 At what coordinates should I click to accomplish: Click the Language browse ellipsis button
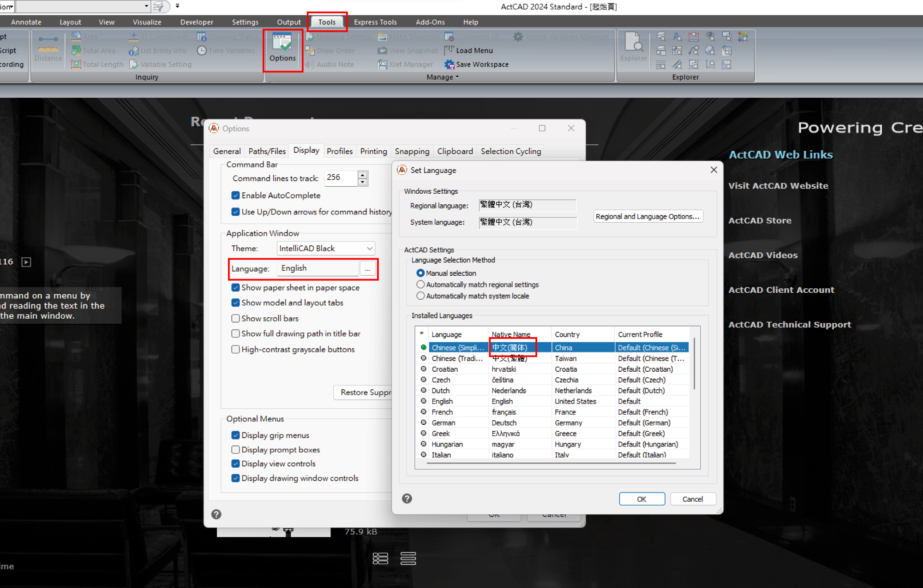click(x=367, y=269)
